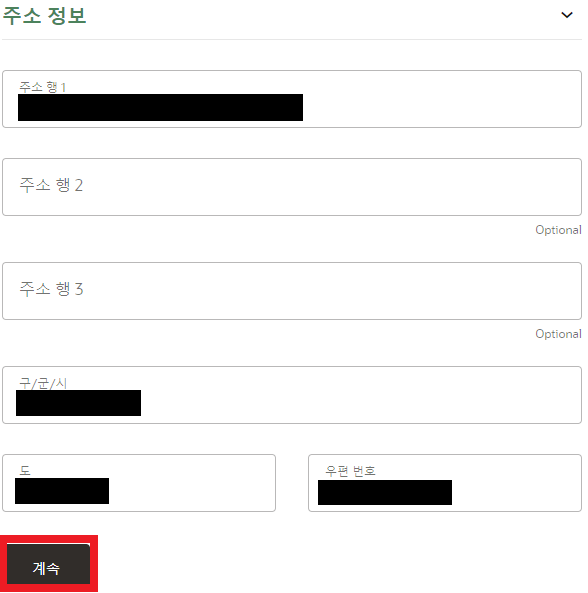Click the 구/군/시 city input field
588x593 pixels.
tap(292, 395)
